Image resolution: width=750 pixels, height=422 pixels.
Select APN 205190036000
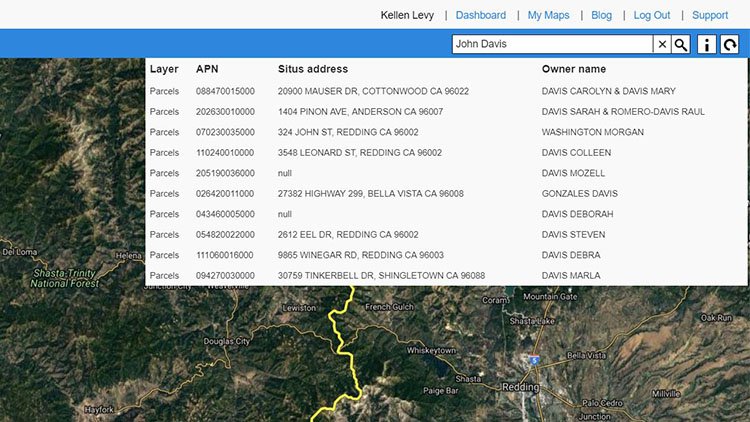click(x=225, y=173)
